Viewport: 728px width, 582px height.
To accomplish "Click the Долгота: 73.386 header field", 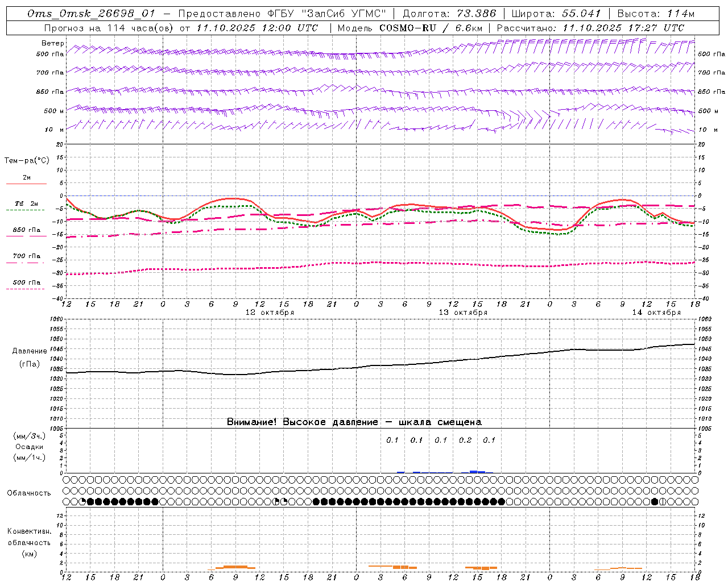I will (449, 14).
